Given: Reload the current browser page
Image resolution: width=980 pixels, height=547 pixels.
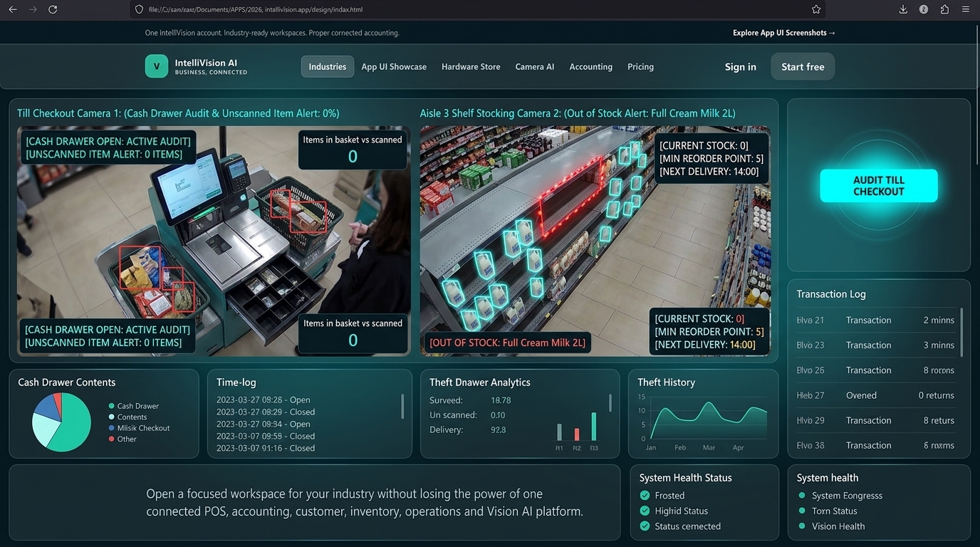Looking at the screenshot, I should click(x=53, y=9).
